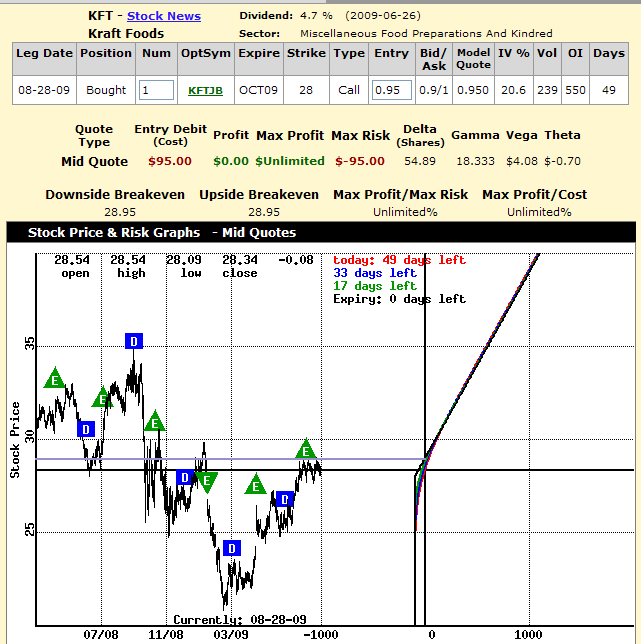Click the '239' volume cell
The height and width of the screenshot is (644, 641).
click(x=547, y=90)
